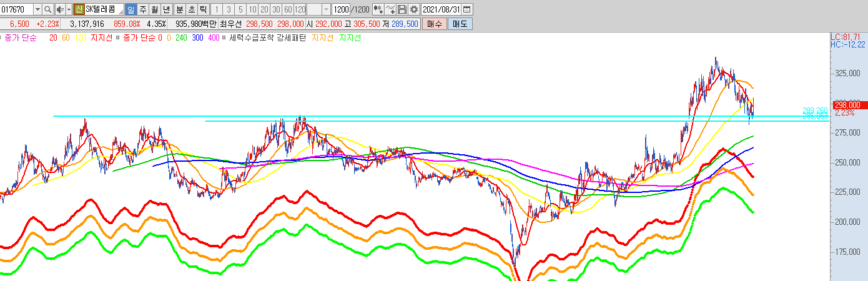868x281 pixels.
Task: Click the speaker sound icon
Action: (x=60, y=9)
